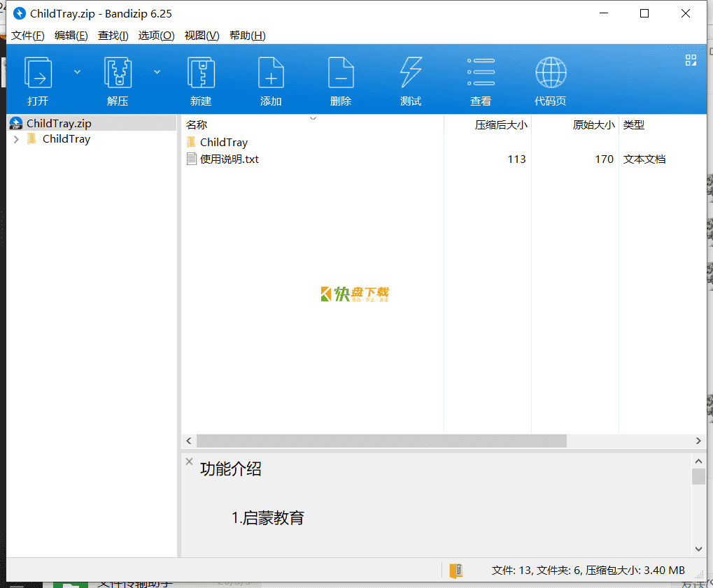Image resolution: width=713 pixels, height=588 pixels.
Task: Click the original size value 170
Action: (605, 159)
